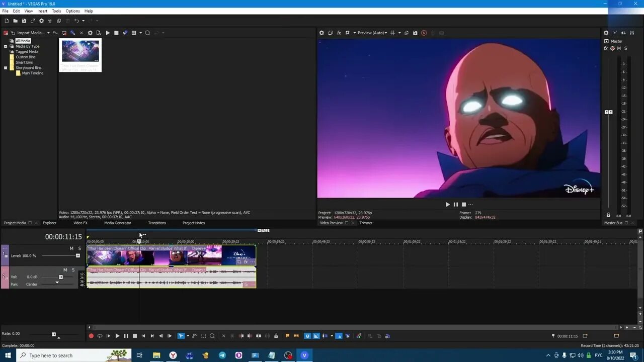The height and width of the screenshot is (362, 644).
Task: Copy preview snapshot to clipboard icon
Action: (407, 33)
